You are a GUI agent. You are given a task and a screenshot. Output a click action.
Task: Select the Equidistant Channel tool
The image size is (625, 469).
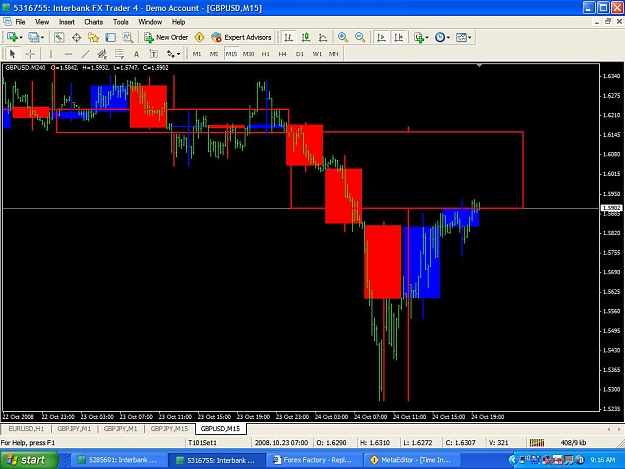102,54
